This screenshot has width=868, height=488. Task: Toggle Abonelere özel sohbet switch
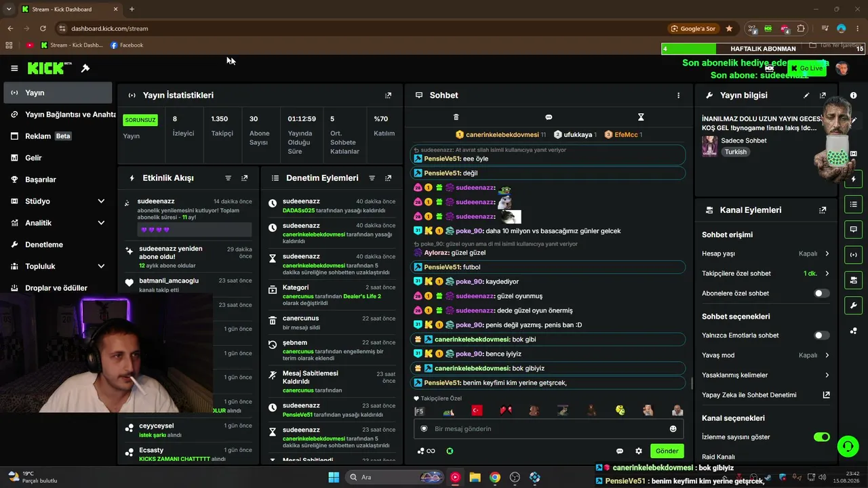(821, 293)
